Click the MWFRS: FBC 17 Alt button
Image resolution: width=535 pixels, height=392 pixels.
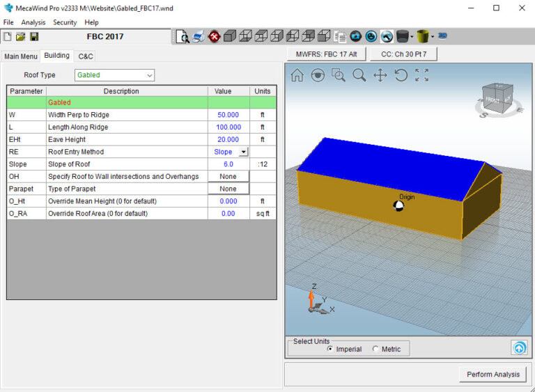tap(326, 54)
